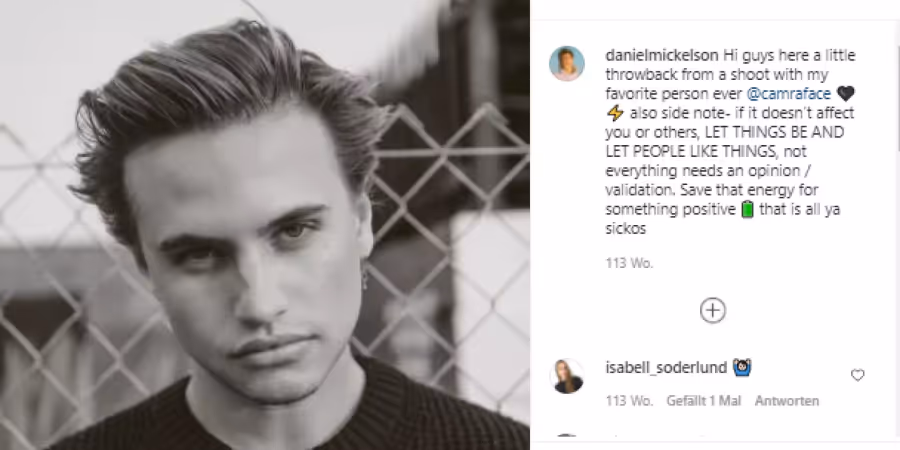View likes via 'Gefällt 1 Mal'
900x450 pixels.
point(704,401)
